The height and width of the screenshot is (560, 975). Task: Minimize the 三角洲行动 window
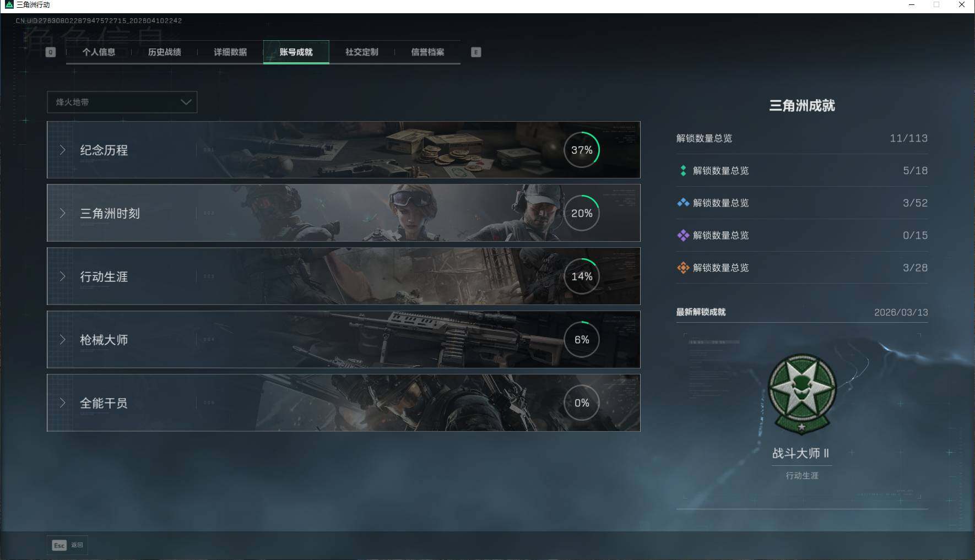(912, 5)
